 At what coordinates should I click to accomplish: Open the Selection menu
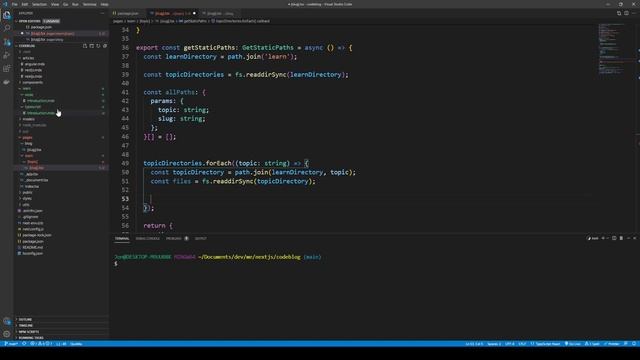coord(39,4)
